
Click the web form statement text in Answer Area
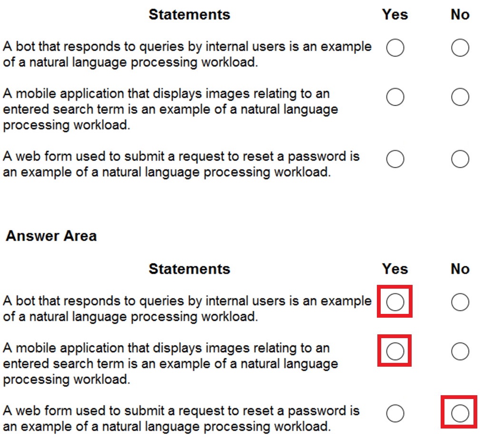coord(181,418)
